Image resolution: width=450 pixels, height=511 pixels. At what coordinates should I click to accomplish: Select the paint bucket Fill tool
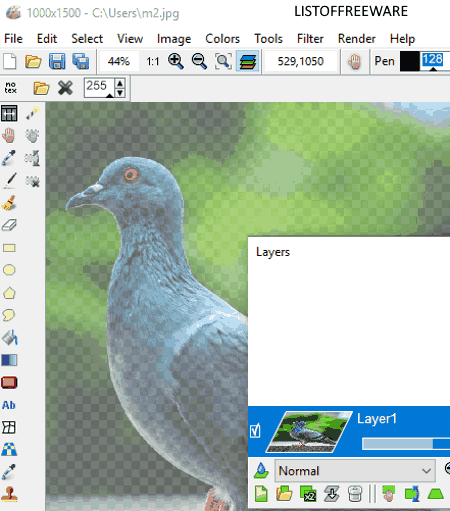10,338
